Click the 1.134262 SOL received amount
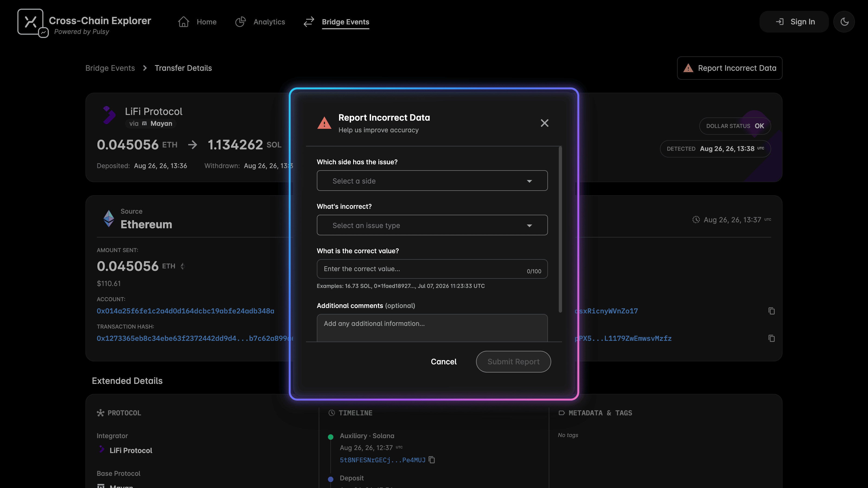This screenshot has height=488, width=868. coord(244,145)
